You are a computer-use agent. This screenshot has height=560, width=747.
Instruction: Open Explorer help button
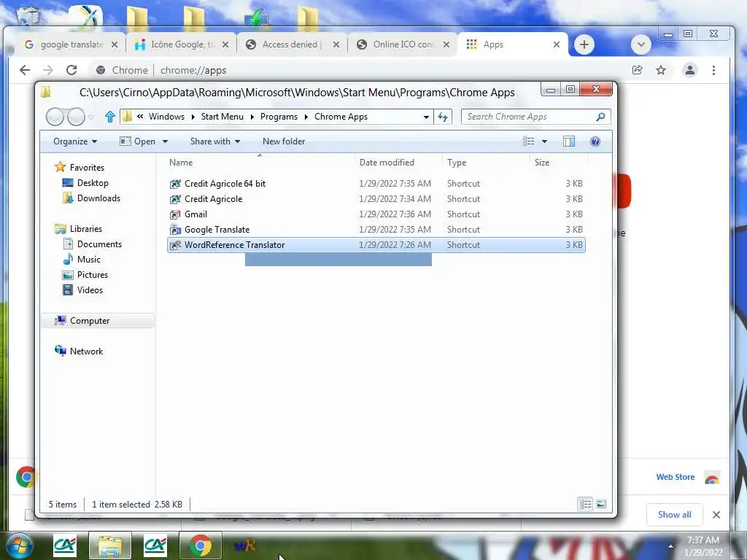pyautogui.click(x=595, y=141)
